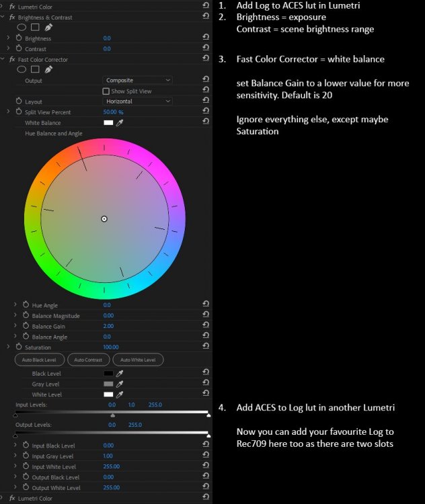Expand the Hue Angle property

coord(16,305)
